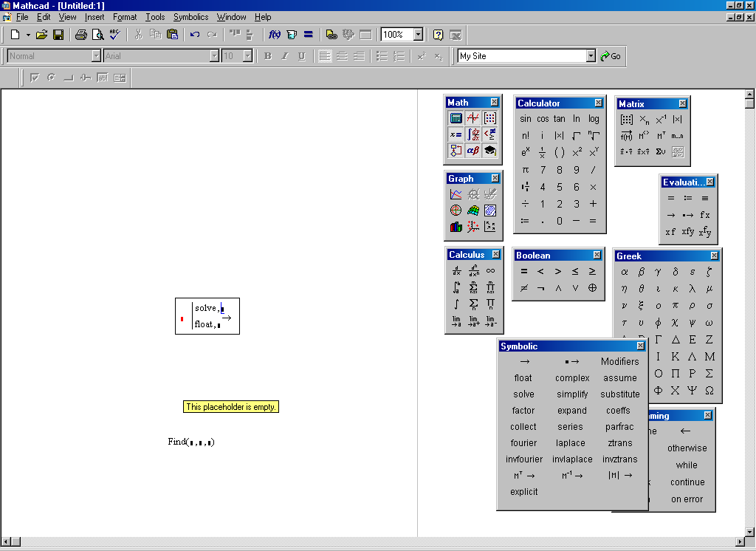Insert derivative operator from Calculus palette
Viewport: 756px width, 551px height.
pyautogui.click(x=456, y=270)
